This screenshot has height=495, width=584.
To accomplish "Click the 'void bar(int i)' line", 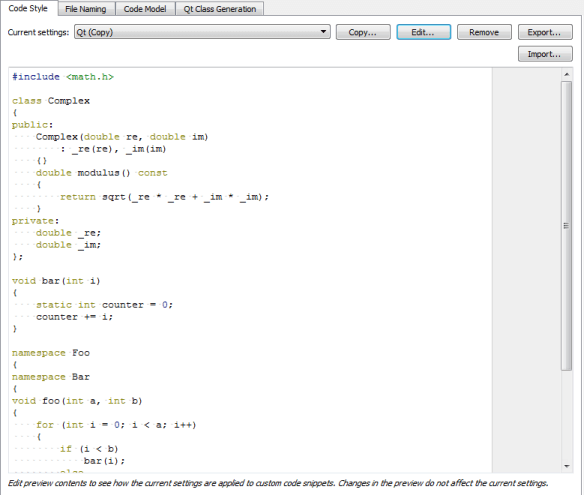I will tap(56, 281).
